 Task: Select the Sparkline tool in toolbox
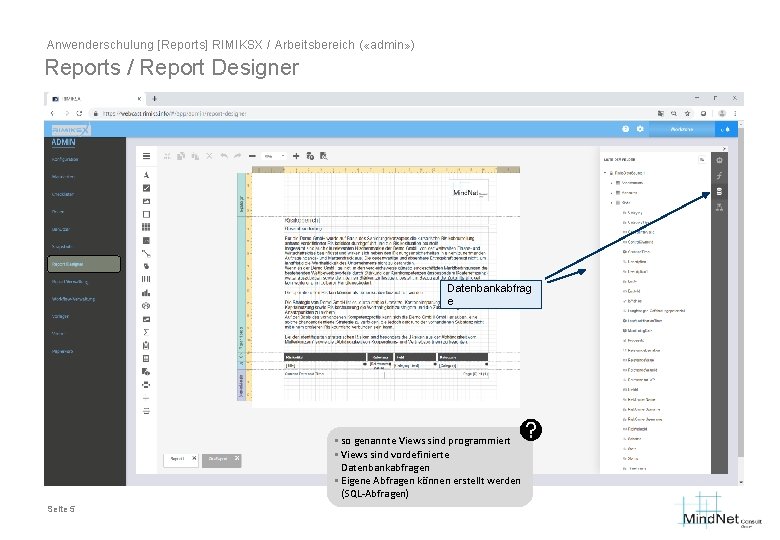(x=146, y=319)
